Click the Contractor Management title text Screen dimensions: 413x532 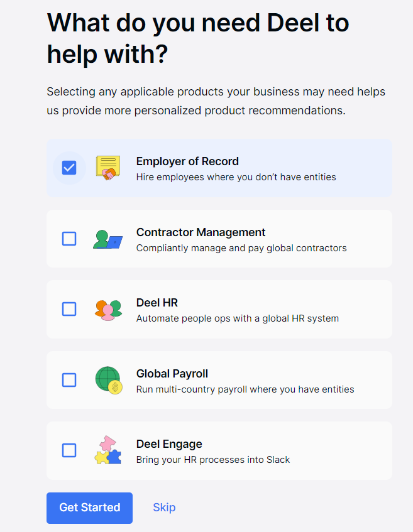coord(201,232)
